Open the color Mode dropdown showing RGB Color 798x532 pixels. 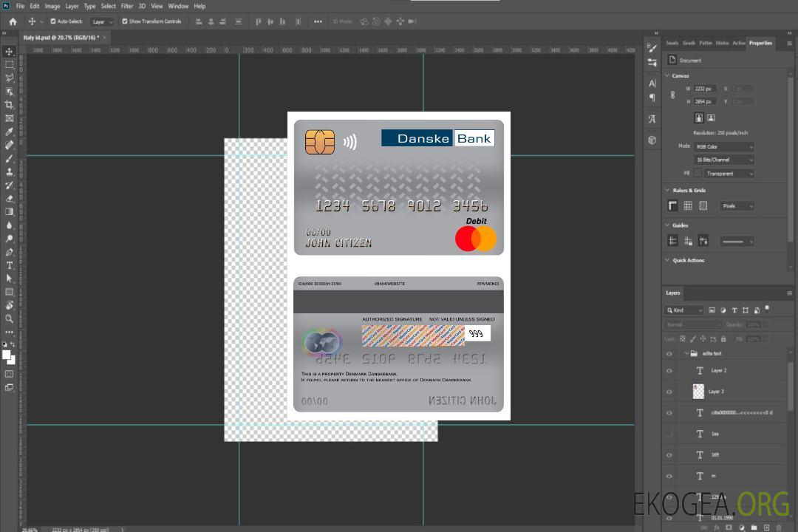pos(723,146)
